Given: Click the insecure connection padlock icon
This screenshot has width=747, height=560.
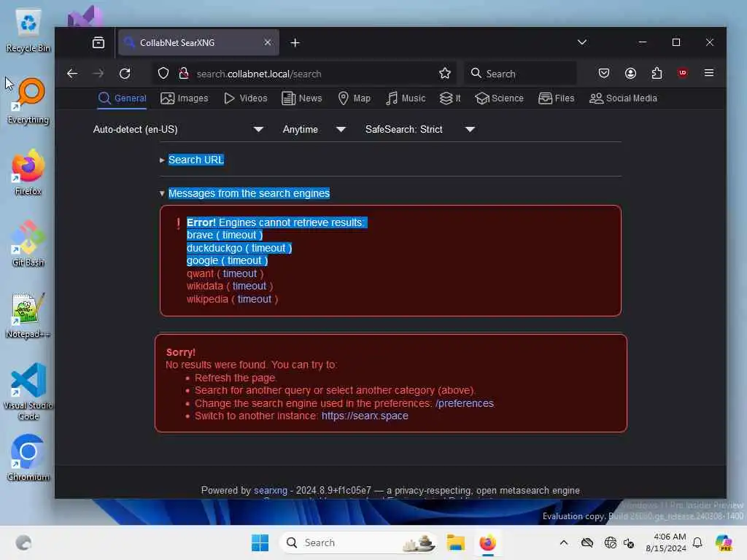Looking at the screenshot, I should tap(183, 74).
